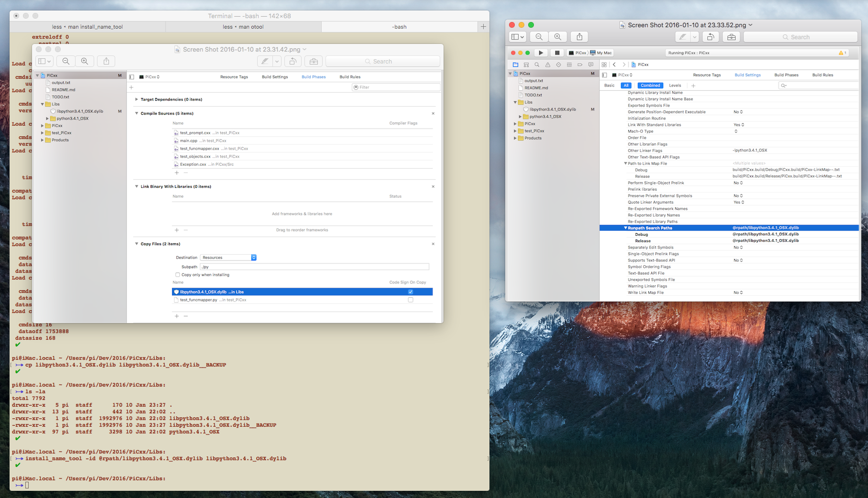Show the markup toolbox in the 23.31.42 Preview window
The height and width of the screenshot is (498, 868).
314,61
